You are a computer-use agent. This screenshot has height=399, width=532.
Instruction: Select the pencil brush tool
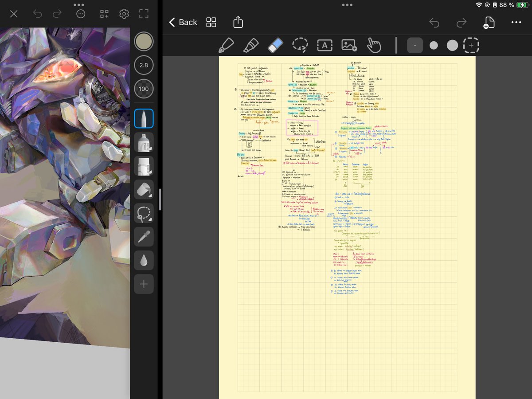click(x=144, y=118)
